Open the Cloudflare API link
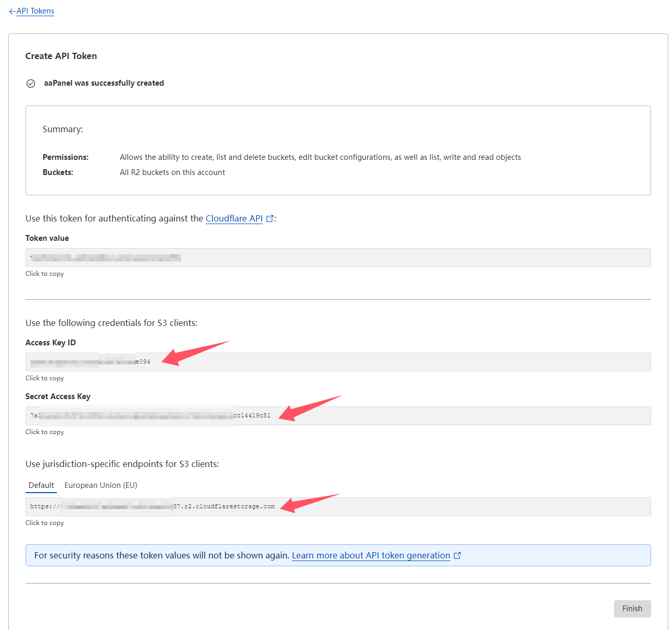The width and height of the screenshot is (672, 630). pos(234,218)
